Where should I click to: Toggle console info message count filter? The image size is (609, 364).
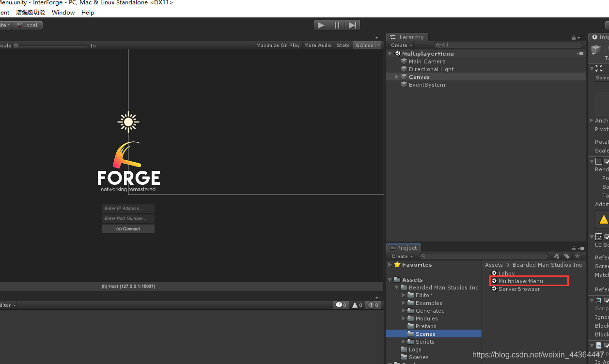(341, 305)
